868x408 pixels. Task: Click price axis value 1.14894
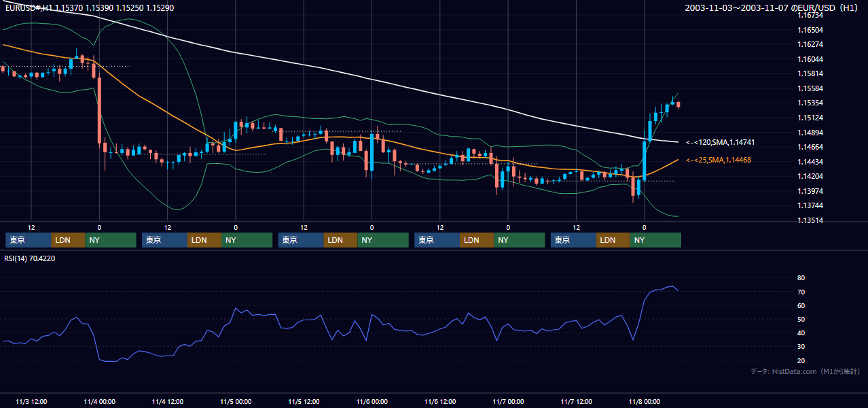pos(810,133)
